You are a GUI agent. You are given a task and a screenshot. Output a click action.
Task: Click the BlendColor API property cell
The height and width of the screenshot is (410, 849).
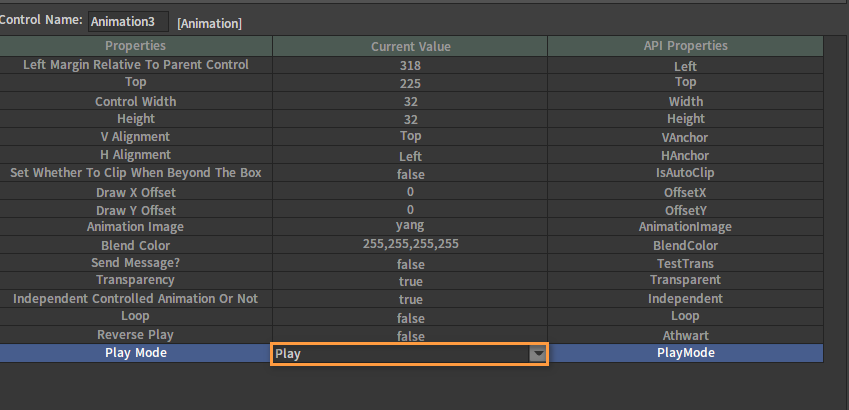click(685, 245)
